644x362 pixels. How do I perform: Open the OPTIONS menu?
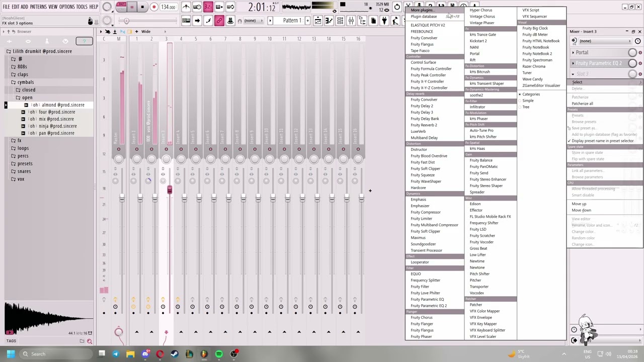pos(66,7)
